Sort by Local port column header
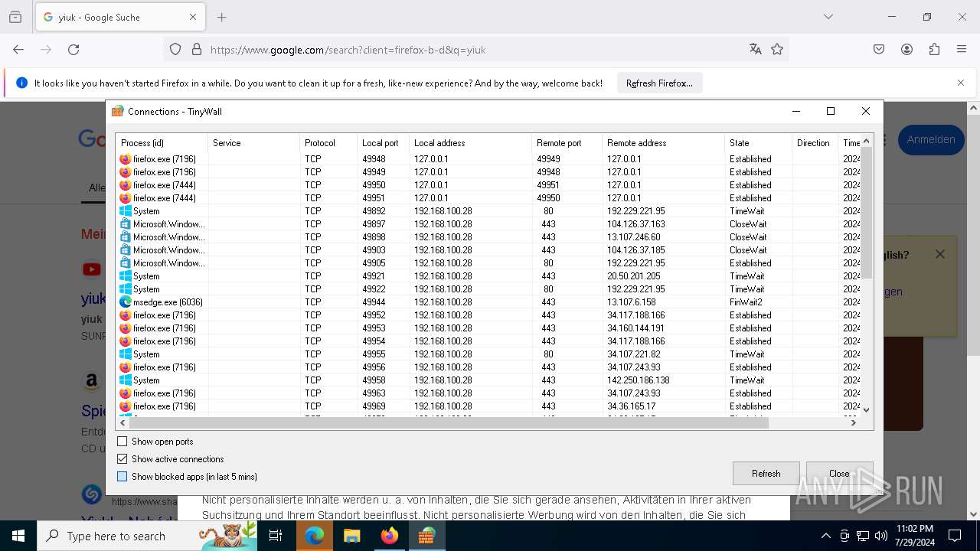 click(383, 143)
